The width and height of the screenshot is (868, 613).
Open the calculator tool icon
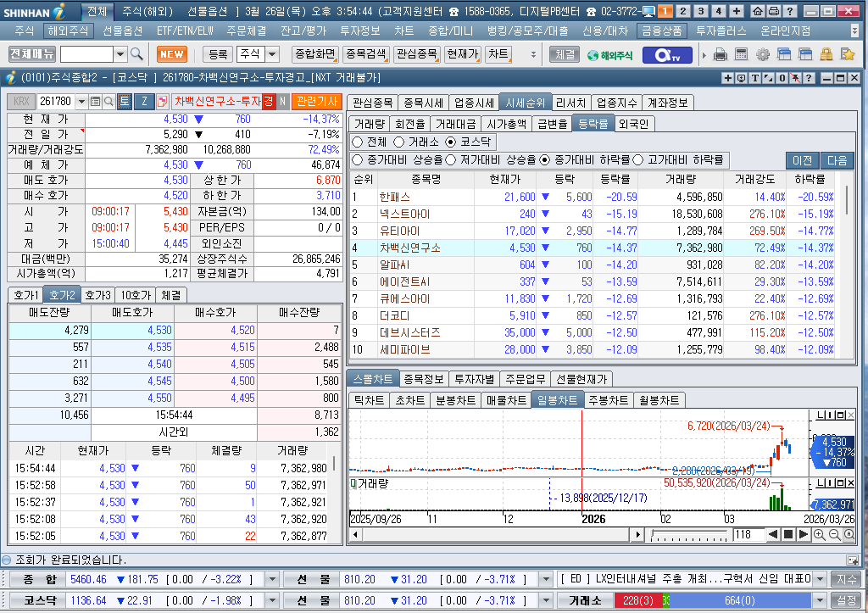point(741,54)
